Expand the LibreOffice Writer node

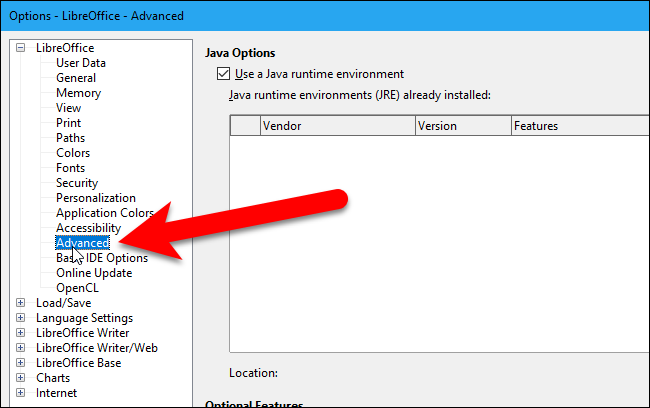(20, 333)
